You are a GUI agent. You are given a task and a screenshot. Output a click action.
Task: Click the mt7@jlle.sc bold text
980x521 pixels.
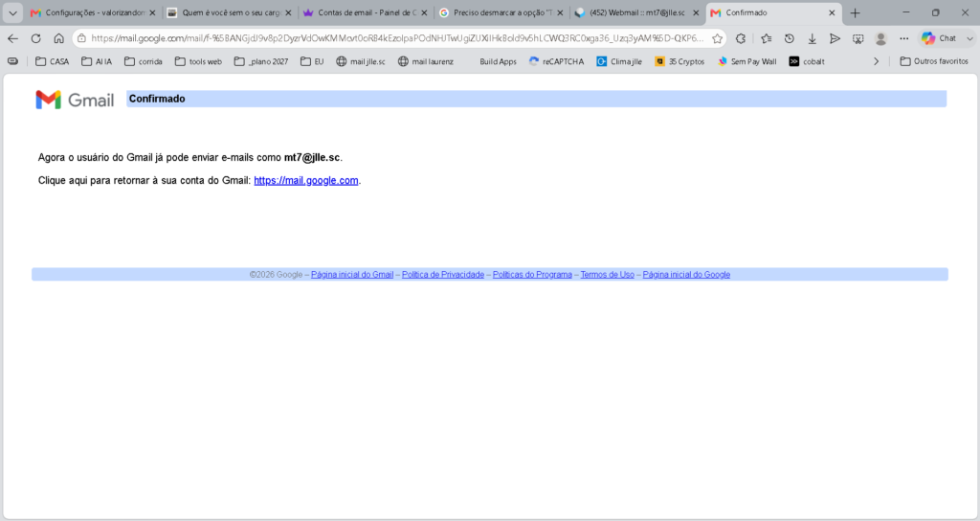click(312, 158)
